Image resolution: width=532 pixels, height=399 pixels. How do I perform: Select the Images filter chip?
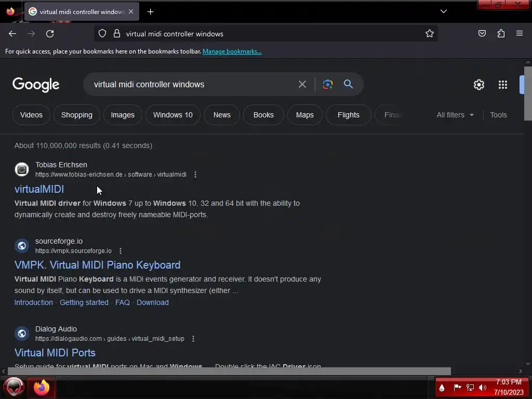pyautogui.click(x=123, y=115)
